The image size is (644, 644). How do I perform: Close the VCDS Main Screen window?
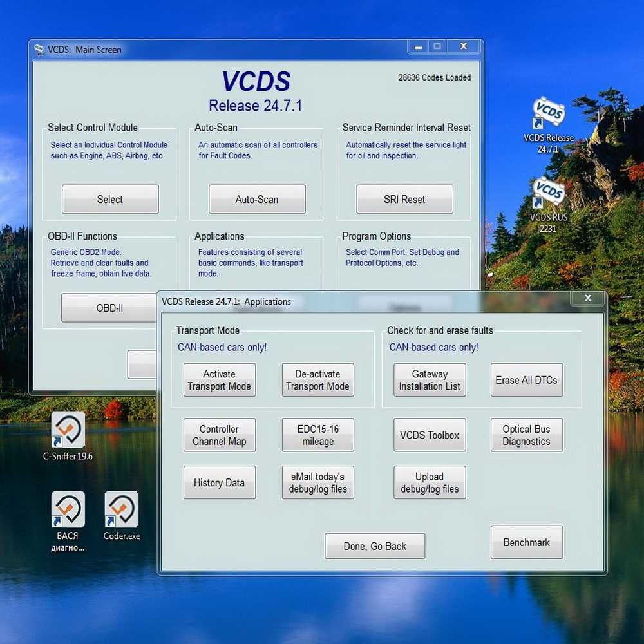click(x=463, y=46)
